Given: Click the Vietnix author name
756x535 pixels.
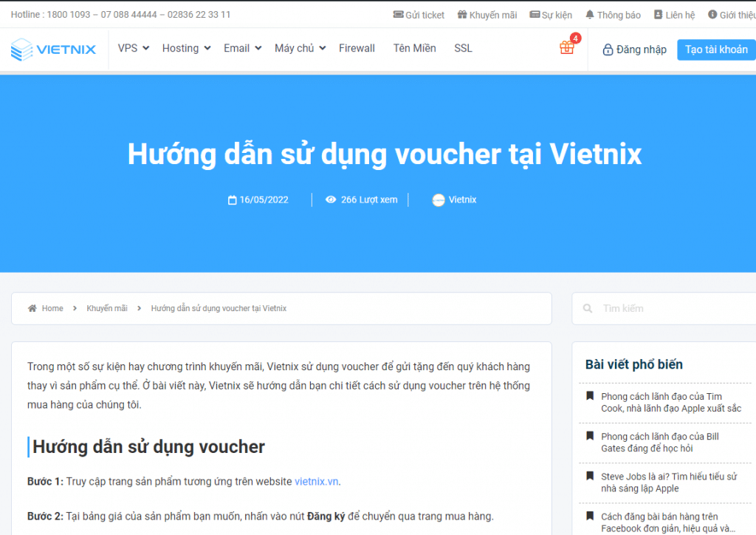Looking at the screenshot, I should click(x=462, y=200).
